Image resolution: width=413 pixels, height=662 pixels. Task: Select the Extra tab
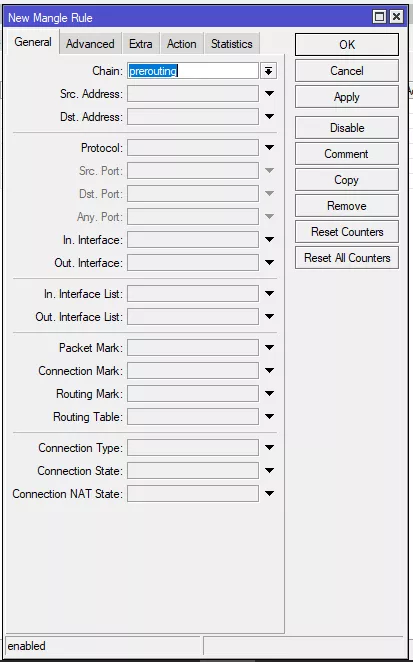point(141,44)
